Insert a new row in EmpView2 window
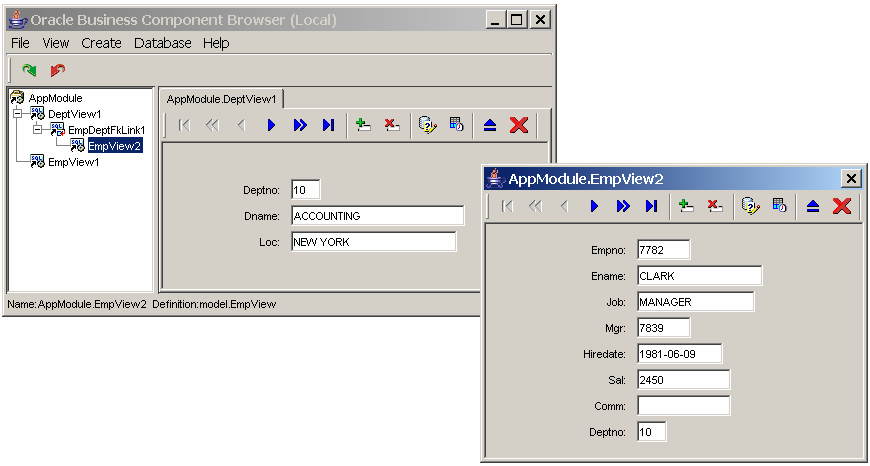 click(686, 206)
